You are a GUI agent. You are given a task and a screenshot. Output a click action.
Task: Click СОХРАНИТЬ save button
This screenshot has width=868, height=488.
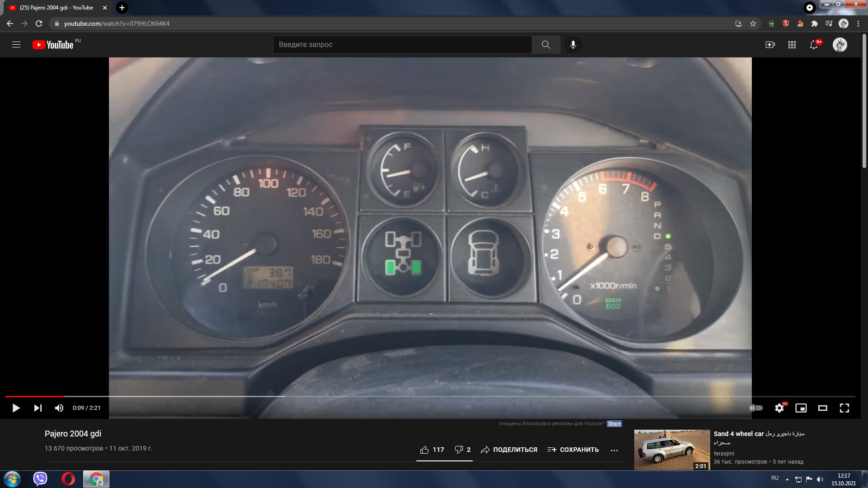(573, 450)
